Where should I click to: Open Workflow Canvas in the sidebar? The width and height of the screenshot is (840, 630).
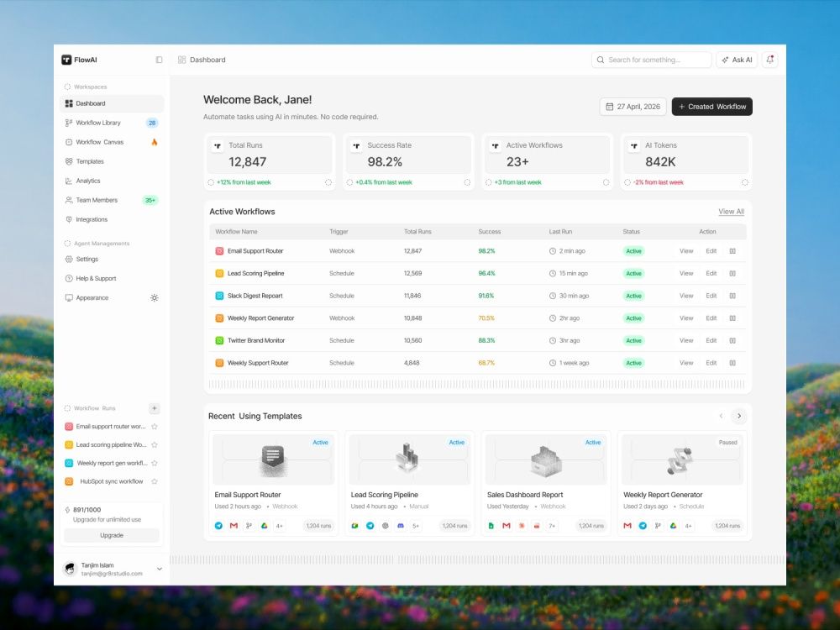(x=112, y=142)
